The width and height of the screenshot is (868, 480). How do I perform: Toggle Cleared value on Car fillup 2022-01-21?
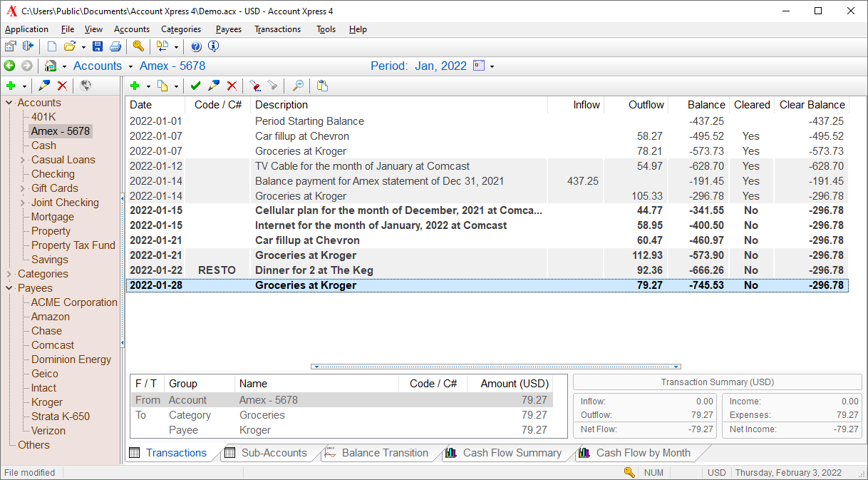point(751,240)
